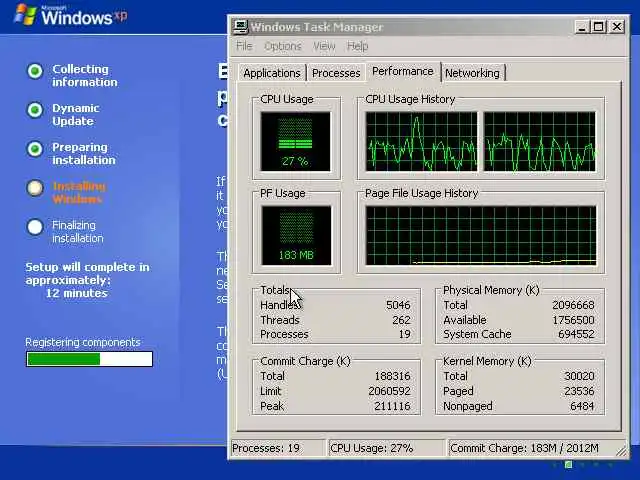
Task: Click Kernel Memory Nonpaged 6484
Action: [582, 406]
